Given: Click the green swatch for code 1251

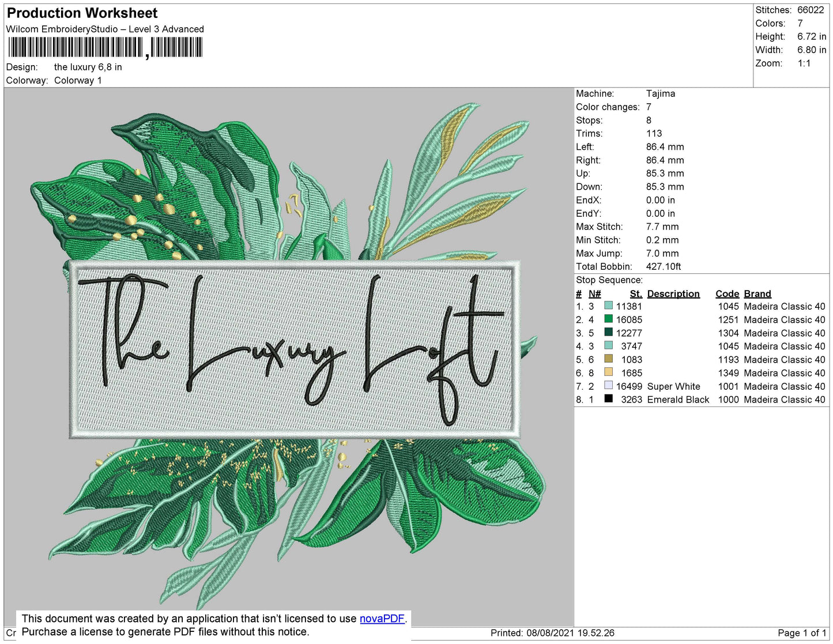Looking at the screenshot, I should tap(608, 319).
